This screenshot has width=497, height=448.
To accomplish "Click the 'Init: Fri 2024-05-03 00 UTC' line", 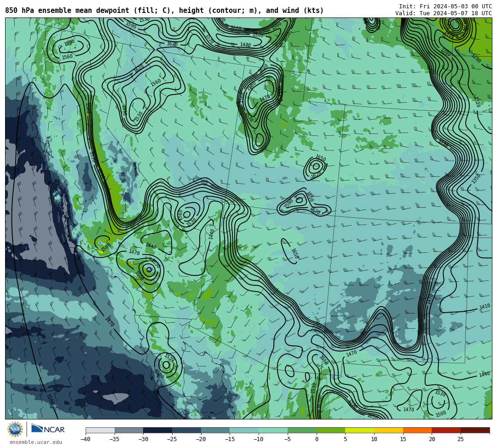I will click(x=445, y=6).
